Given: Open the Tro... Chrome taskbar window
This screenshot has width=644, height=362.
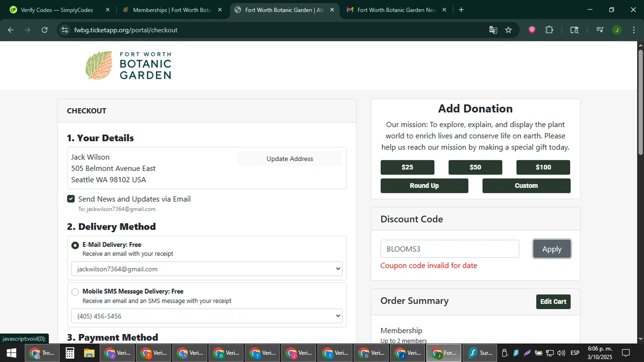Looking at the screenshot, I should [42, 353].
